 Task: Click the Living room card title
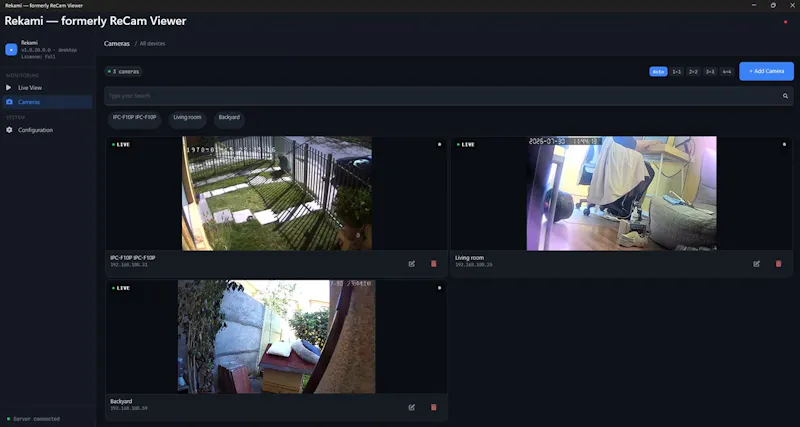coord(469,258)
